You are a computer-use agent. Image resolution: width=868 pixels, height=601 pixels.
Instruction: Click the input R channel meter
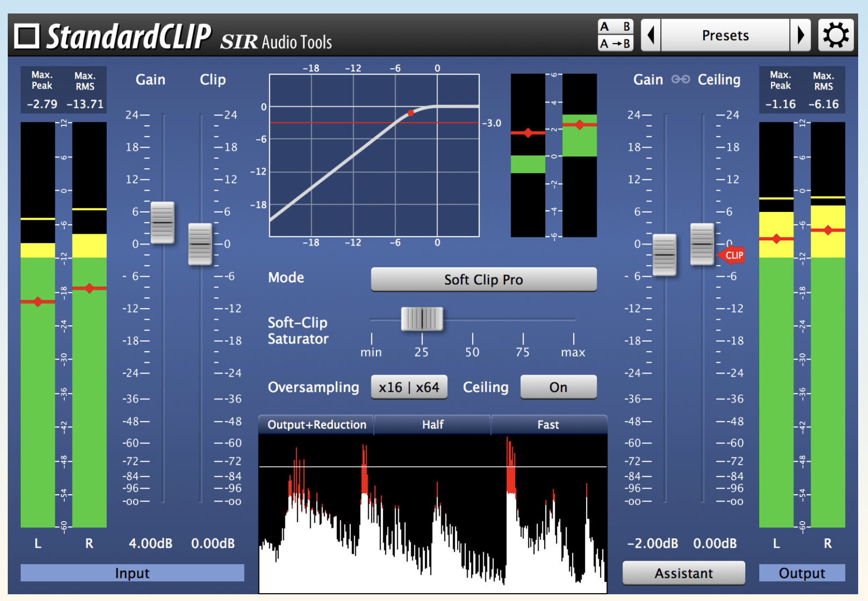(x=89, y=325)
